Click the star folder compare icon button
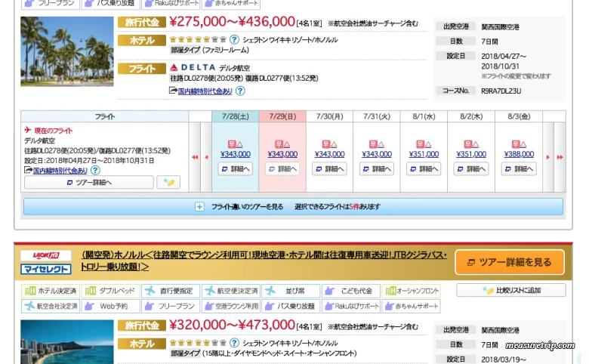This screenshot has height=364, width=589. [x=168, y=182]
